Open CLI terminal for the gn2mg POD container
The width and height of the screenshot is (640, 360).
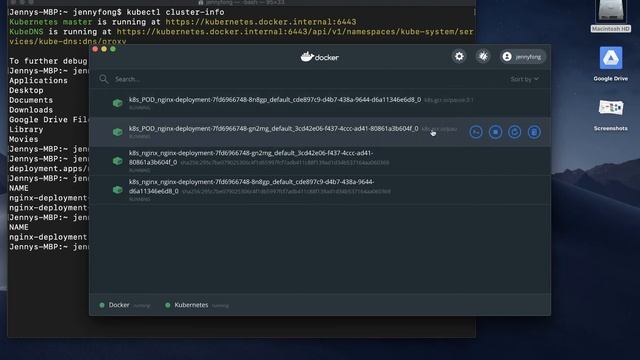point(476,132)
